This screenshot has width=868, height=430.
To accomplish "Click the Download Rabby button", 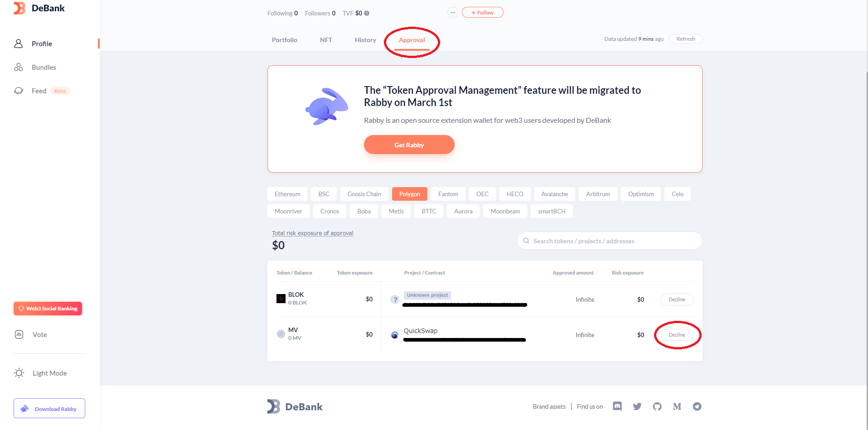I will tap(49, 408).
